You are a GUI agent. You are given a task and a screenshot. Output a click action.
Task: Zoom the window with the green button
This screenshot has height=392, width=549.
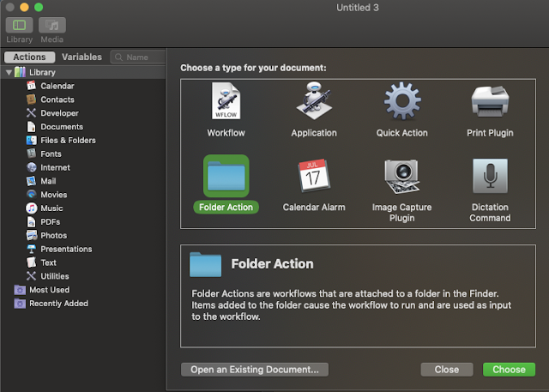(x=39, y=7)
